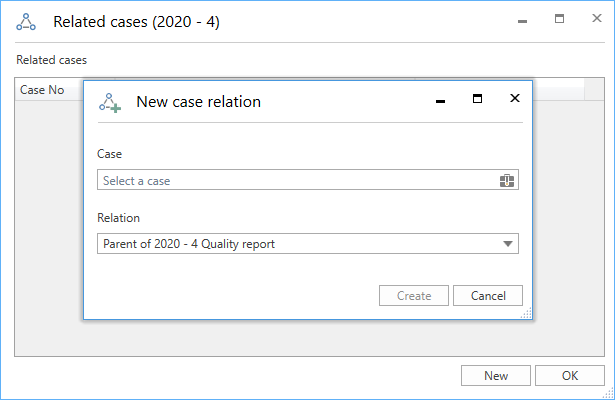Expand the Relation dropdown arrow
Viewport: 615px width, 400px height.
pos(507,244)
